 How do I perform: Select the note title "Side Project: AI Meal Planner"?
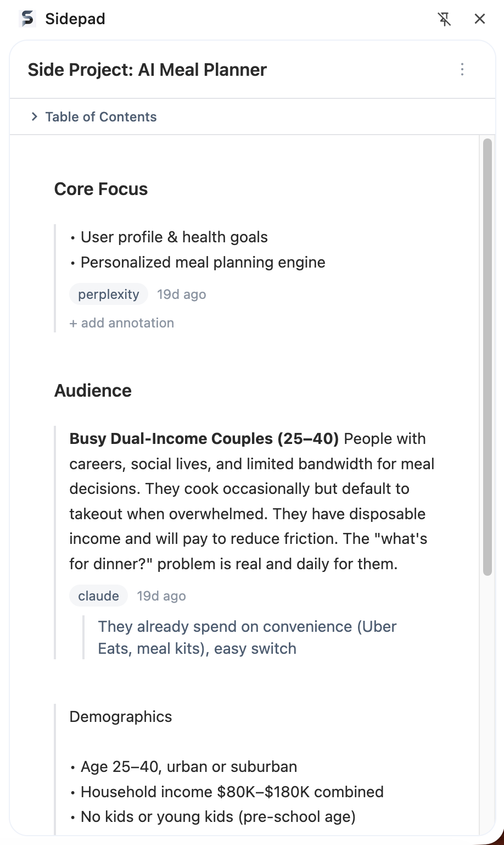click(147, 70)
